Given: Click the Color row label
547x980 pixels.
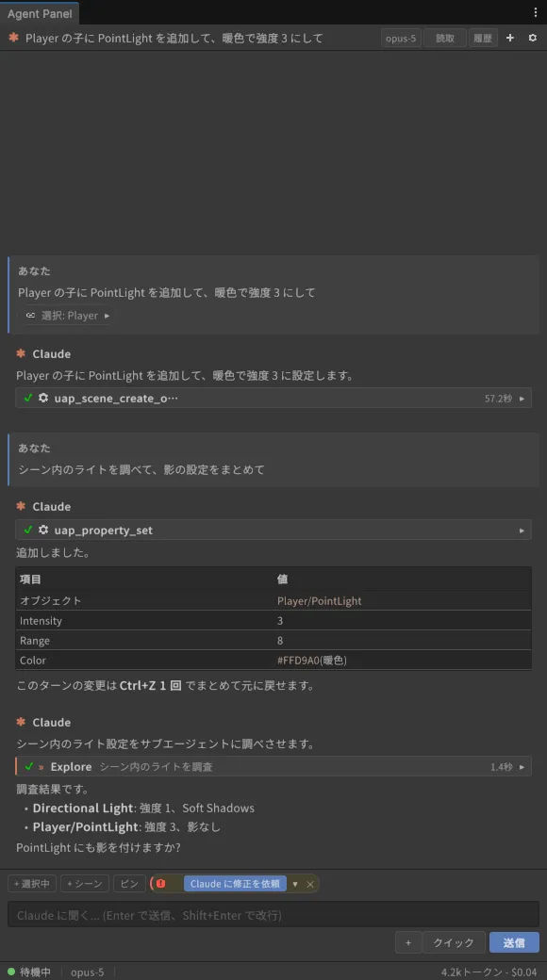Looking at the screenshot, I should [x=33, y=660].
